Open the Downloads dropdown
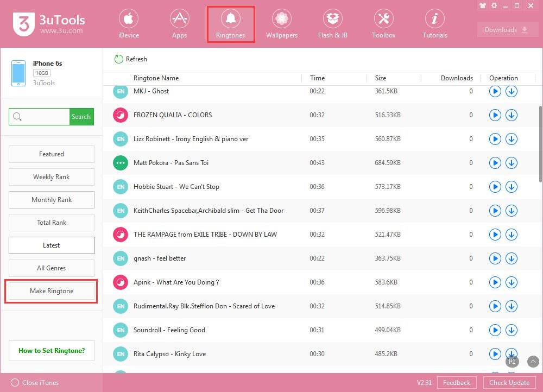 tap(507, 30)
